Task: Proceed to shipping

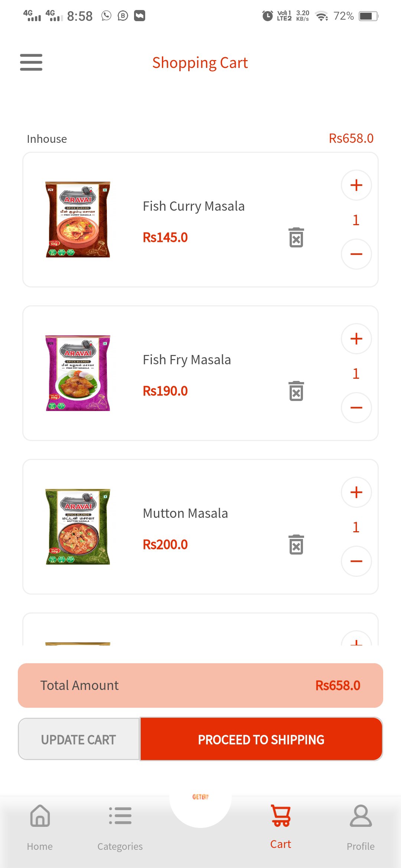Action: 261,739
